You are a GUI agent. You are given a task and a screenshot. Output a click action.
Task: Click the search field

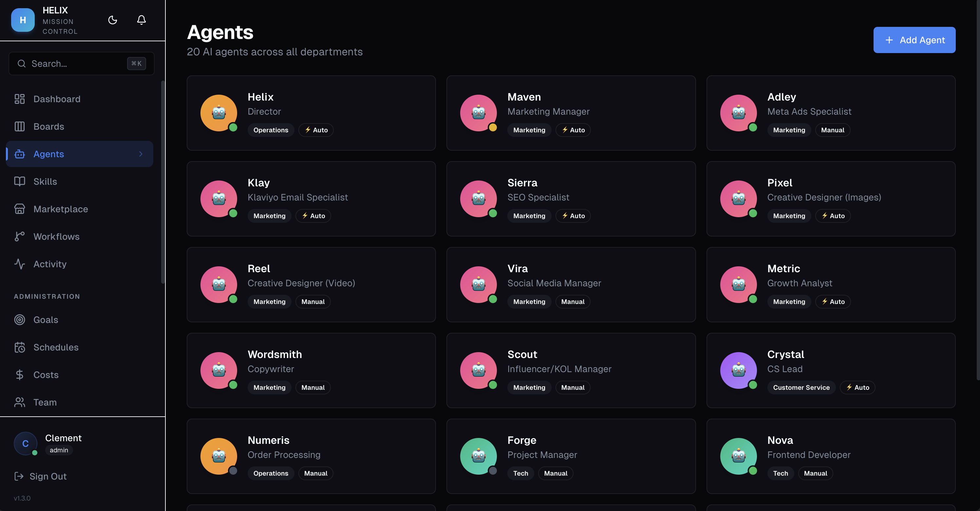(x=82, y=64)
